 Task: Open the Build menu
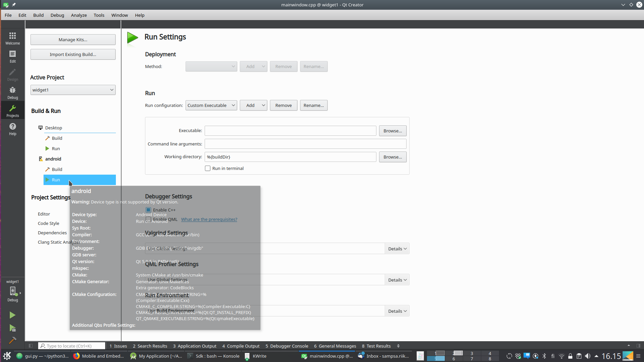point(39,15)
